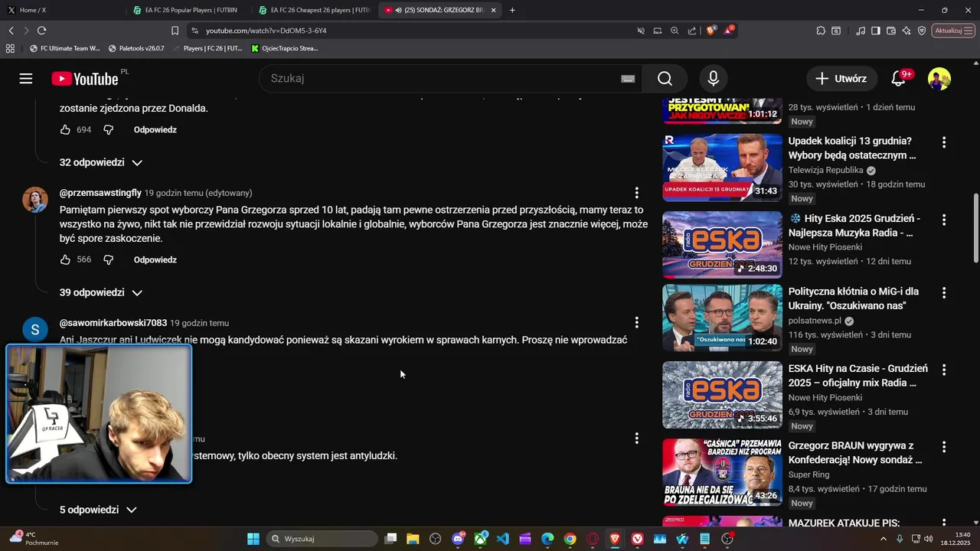Open the przemsawstingfly commenter avatar
Image resolution: width=980 pixels, height=551 pixels.
[35, 200]
